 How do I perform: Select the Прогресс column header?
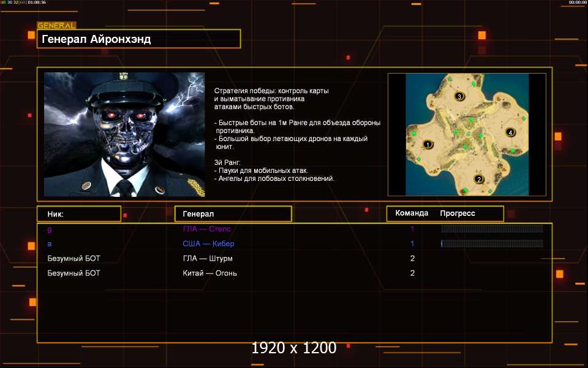click(x=458, y=213)
